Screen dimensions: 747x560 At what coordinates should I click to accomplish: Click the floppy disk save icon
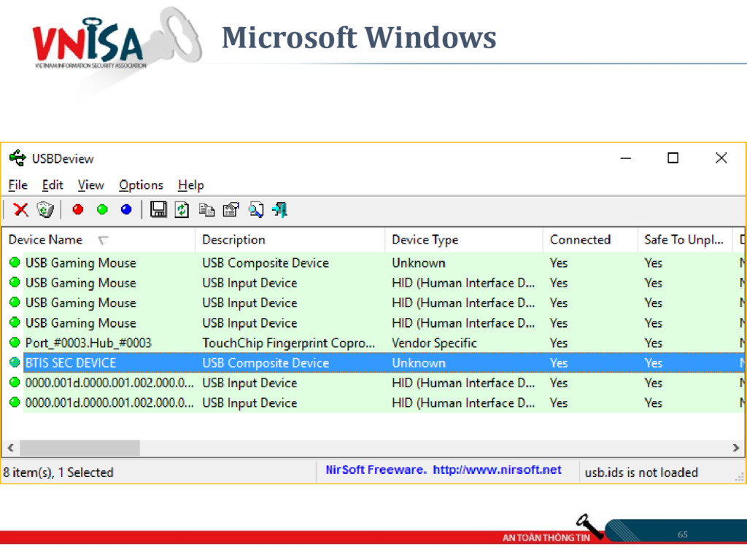click(158, 209)
